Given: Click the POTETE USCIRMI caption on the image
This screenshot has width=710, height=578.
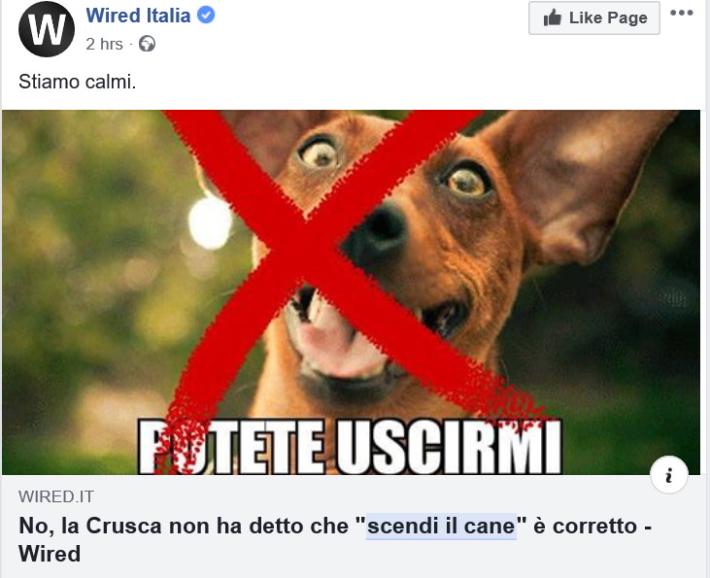Looking at the screenshot, I should [350, 447].
